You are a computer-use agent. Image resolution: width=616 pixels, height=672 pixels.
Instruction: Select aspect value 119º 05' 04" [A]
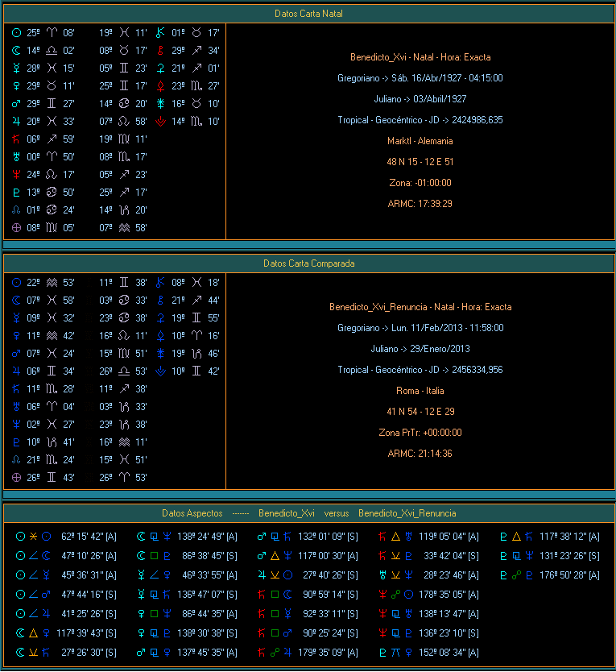coord(449,537)
